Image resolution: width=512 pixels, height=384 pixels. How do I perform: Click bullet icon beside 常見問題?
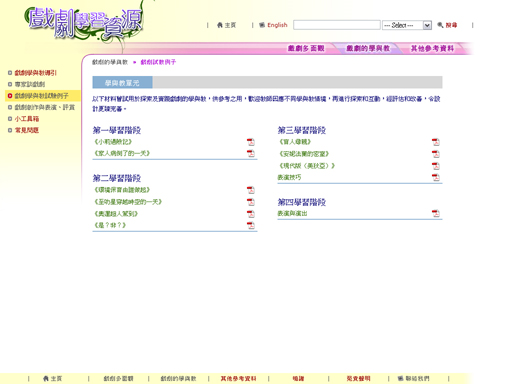pos(10,130)
